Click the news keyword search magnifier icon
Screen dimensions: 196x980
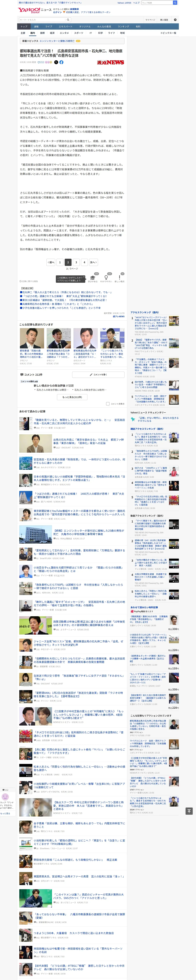(x=68, y=20)
